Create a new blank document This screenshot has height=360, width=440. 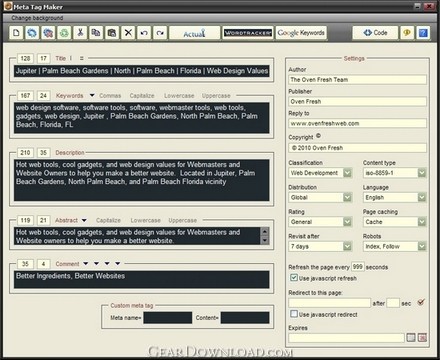click(x=16, y=33)
